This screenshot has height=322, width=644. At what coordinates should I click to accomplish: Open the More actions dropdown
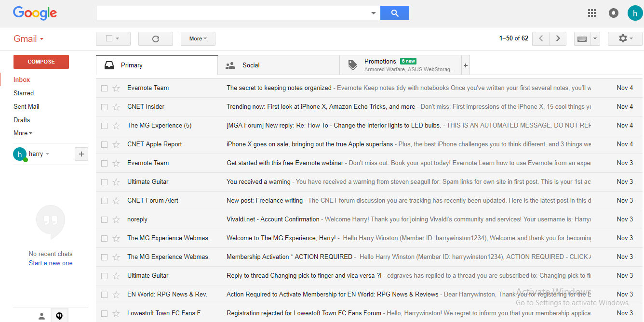coord(198,39)
